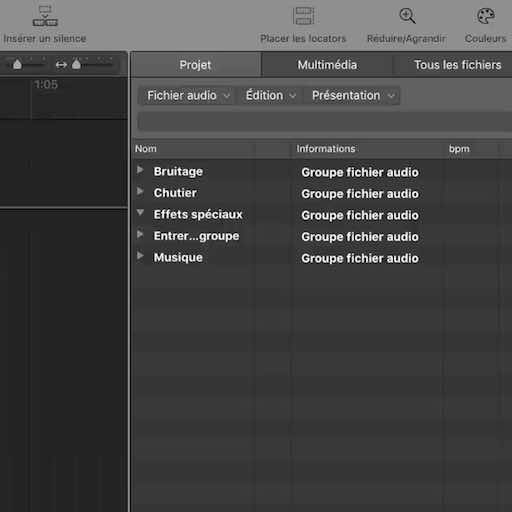This screenshot has width=512, height=512.
Task: Click the Insérer un silence icon
Action: click(x=45, y=16)
